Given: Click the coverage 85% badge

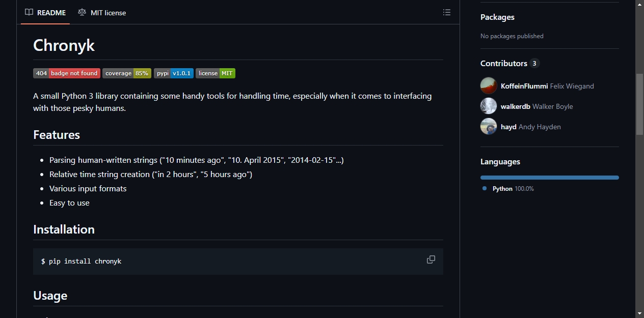Looking at the screenshot, I should (127, 73).
